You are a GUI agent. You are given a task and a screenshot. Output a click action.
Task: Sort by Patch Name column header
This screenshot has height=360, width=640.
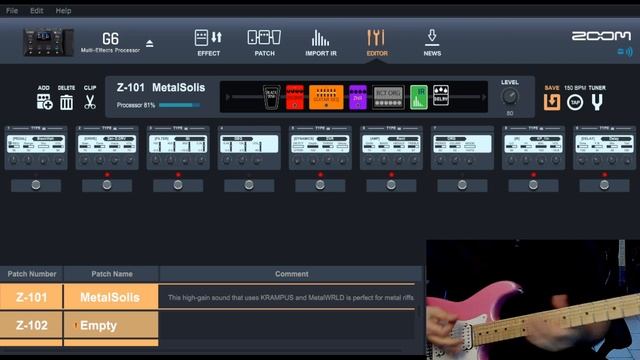tap(111, 274)
